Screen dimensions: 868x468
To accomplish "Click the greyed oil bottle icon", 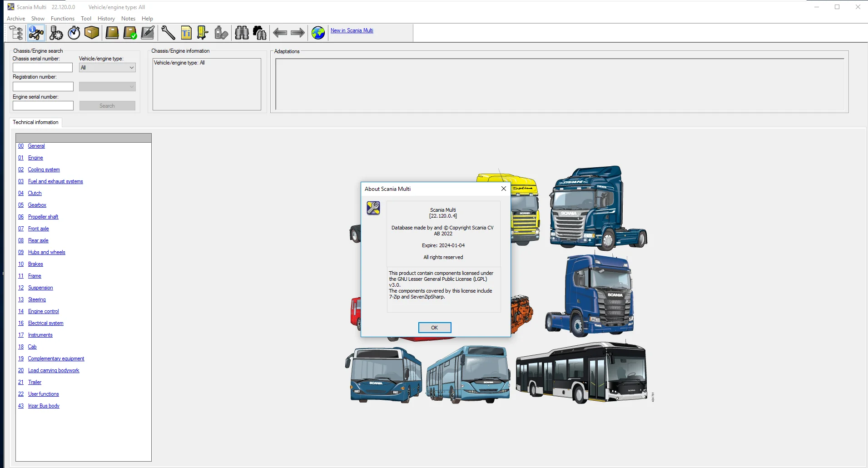I will (x=221, y=33).
